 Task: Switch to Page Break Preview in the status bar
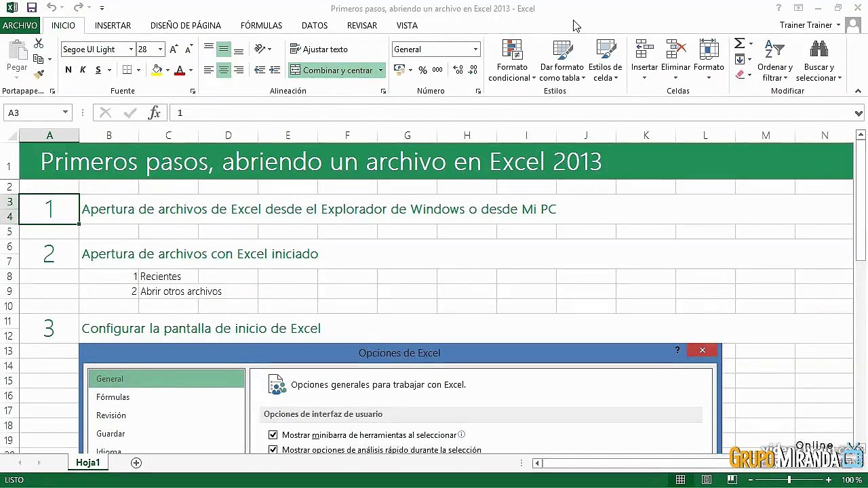pyautogui.click(x=732, y=480)
